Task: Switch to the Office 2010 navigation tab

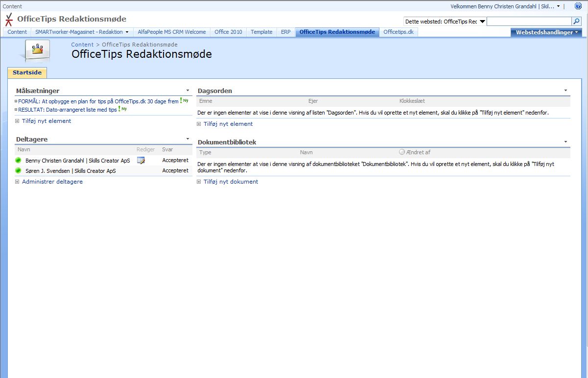Action: pos(228,32)
